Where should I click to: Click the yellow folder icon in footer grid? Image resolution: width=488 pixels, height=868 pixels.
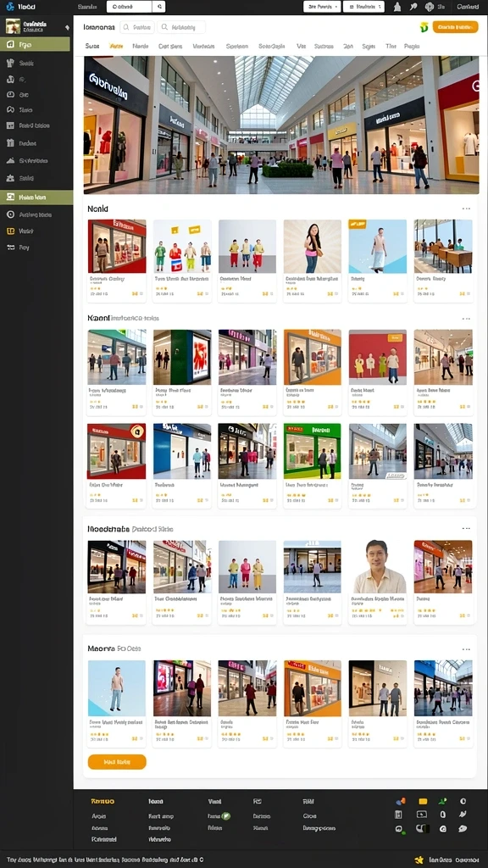click(x=423, y=801)
